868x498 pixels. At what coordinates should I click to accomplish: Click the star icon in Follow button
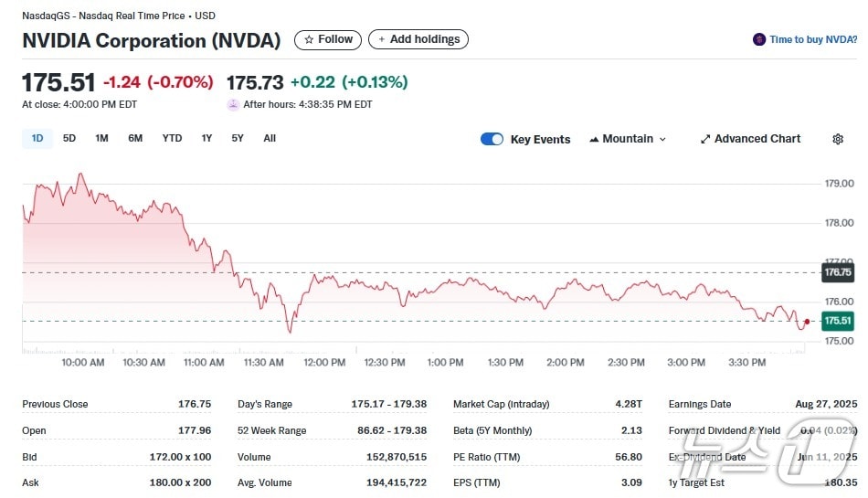(309, 39)
